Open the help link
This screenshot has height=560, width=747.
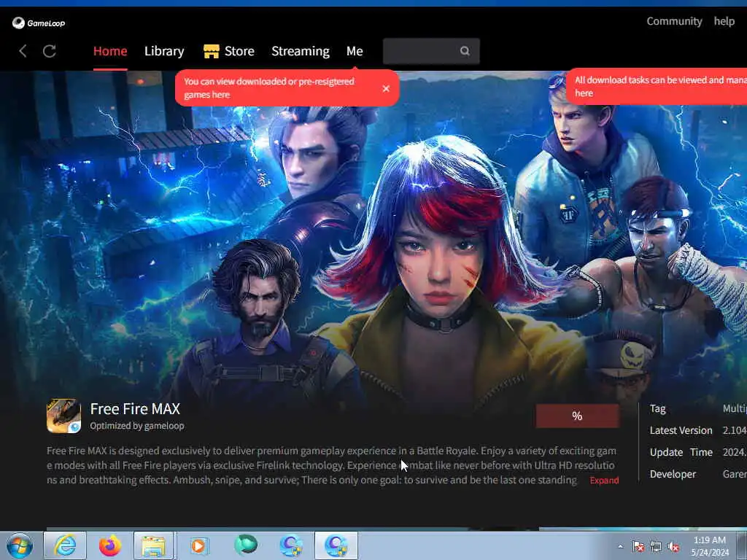(x=724, y=21)
